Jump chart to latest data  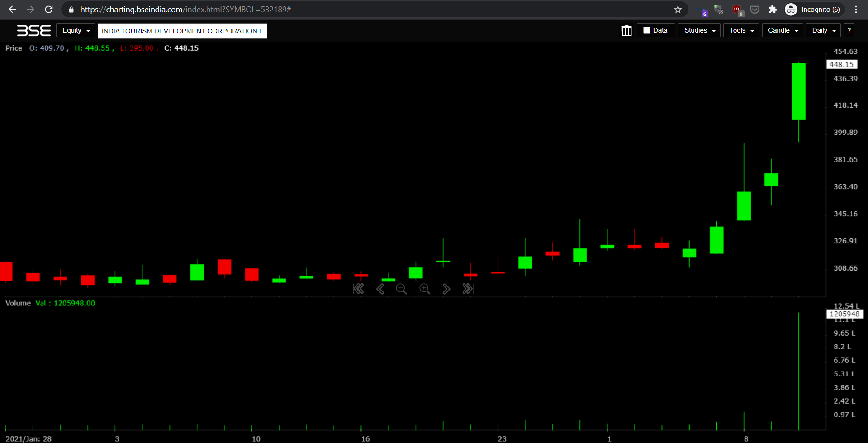tap(468, 289)
